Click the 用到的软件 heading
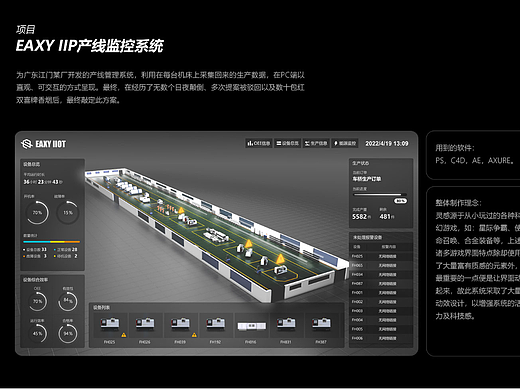The width and height of the screenshot is (520, 390). click(x=455, y=148)
